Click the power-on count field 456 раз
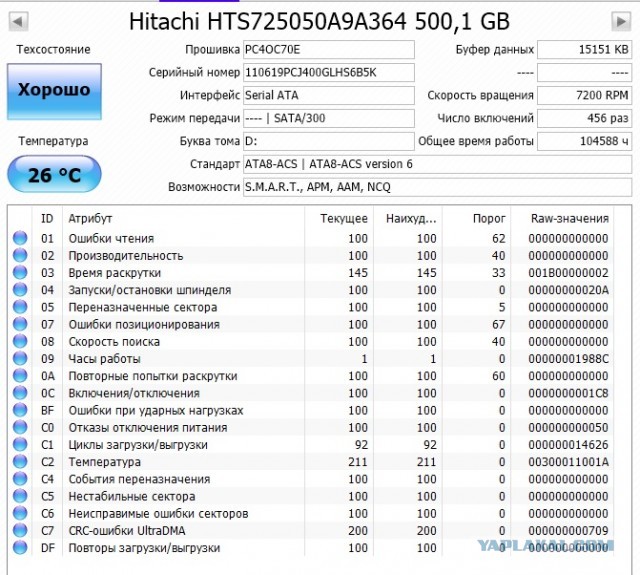This screenshot has width=640, height=575. pos(584,118)
